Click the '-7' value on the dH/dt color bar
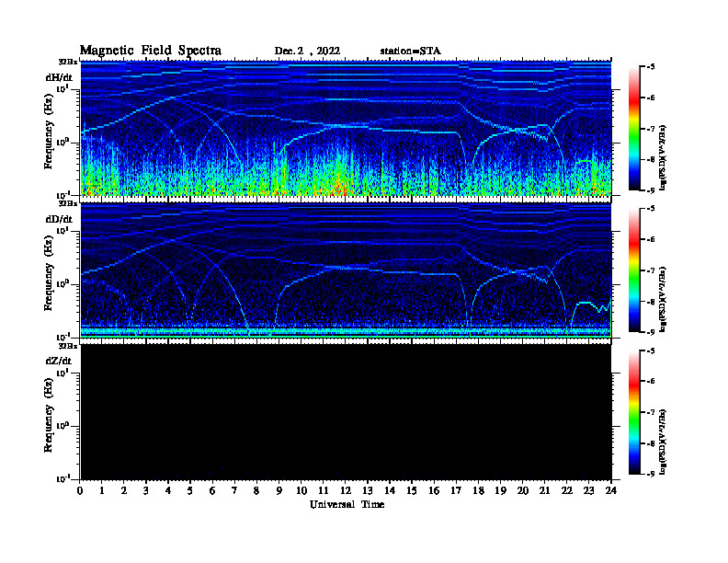The height and width of the screenshot is (563, 728). pyautogui.click(x=651, y=129)
